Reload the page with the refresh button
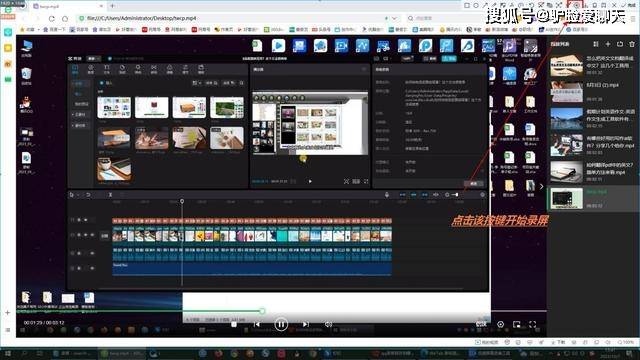This screenshot has width=640, height=360. tap(51, 18)
